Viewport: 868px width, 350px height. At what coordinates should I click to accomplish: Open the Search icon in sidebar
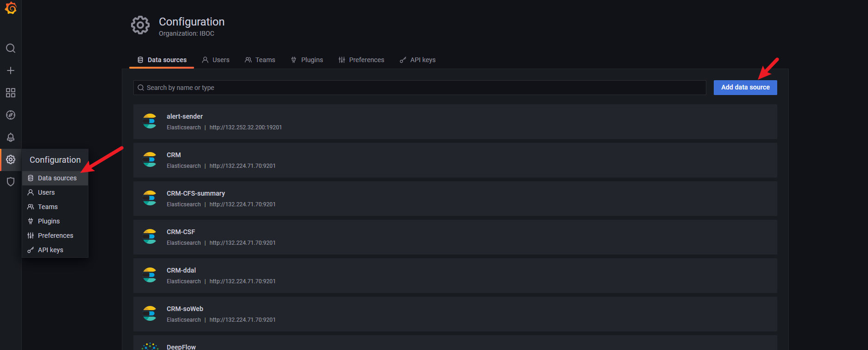coord(11,48)
